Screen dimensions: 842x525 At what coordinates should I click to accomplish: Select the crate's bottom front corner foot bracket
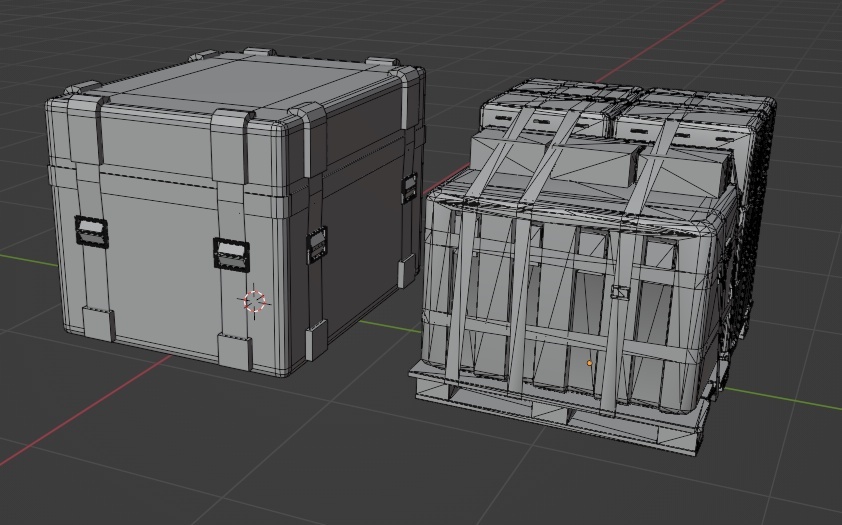point(235,352)
